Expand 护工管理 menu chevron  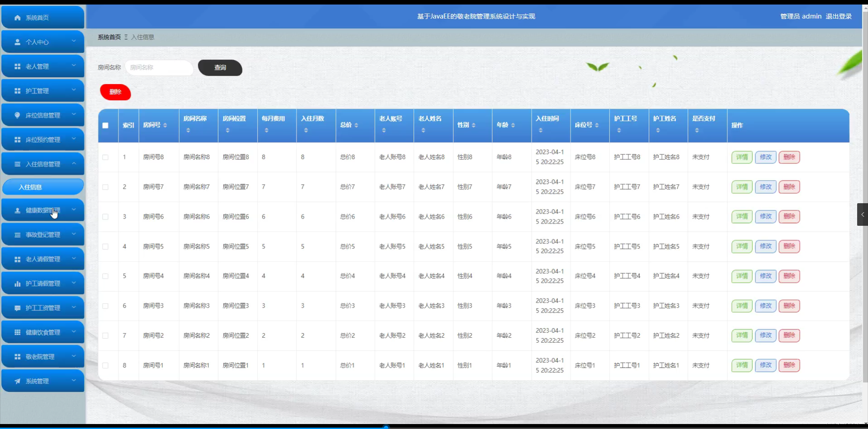(74, 90)
